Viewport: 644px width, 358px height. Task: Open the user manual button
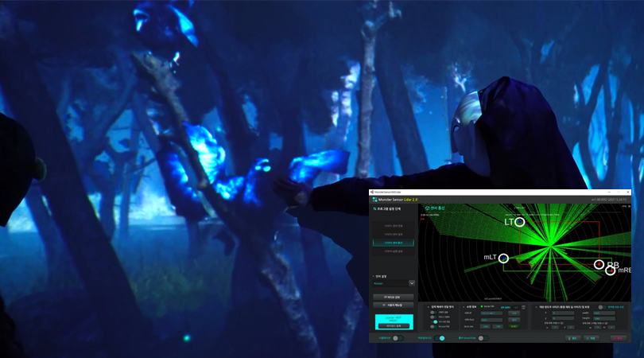pos(393,305)
